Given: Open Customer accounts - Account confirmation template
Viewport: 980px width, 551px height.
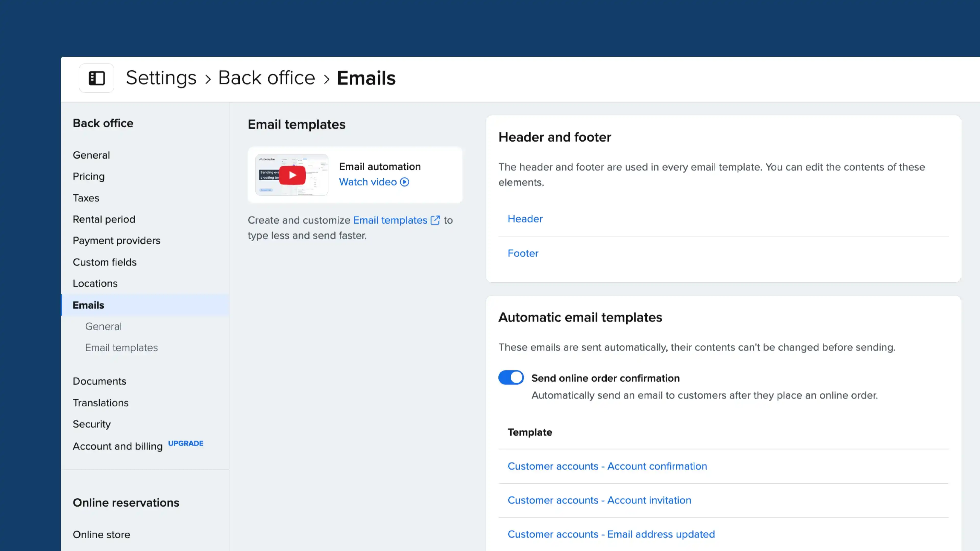Looking at the screenshot, I should (x=607, y=466).
